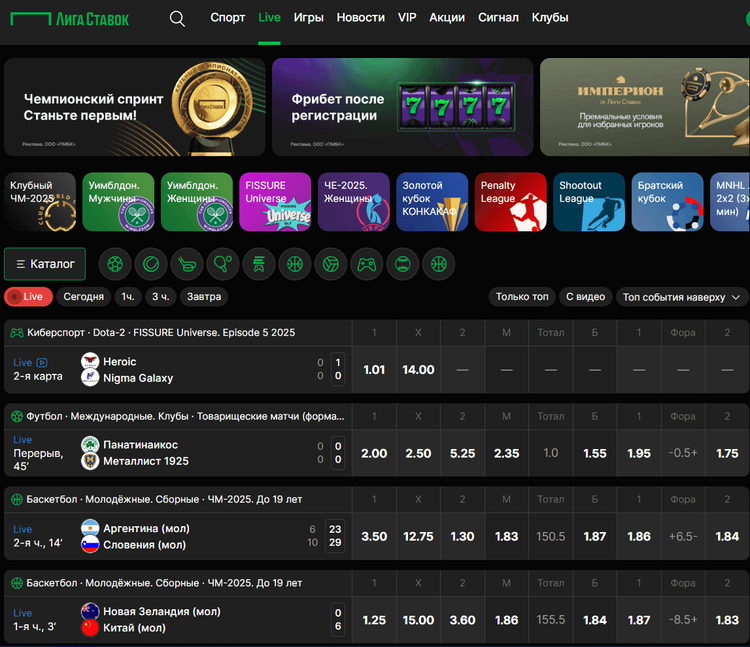This screenshot has height=647, width=750.
Task: Open the Каталог menu
Action: pyautogui.click(x=45, y=264)
